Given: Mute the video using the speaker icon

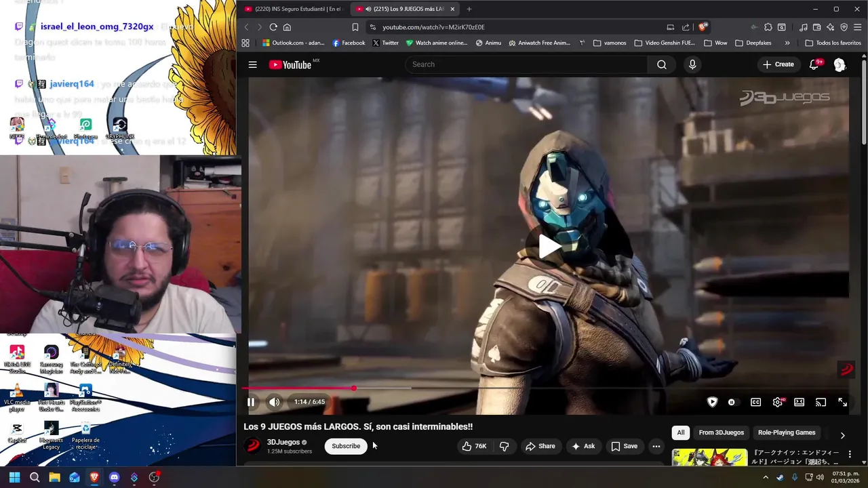Looking at the screenshot, I should click(274, 402).
